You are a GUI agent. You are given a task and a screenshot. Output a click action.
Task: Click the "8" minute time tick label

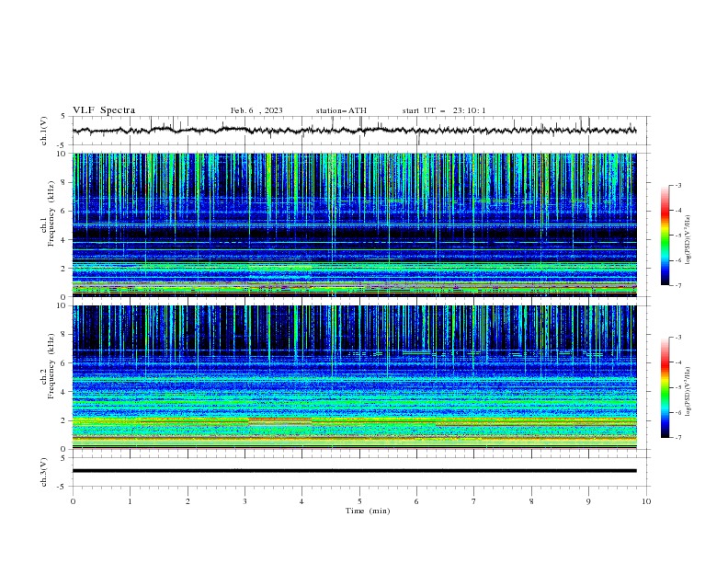531,501
